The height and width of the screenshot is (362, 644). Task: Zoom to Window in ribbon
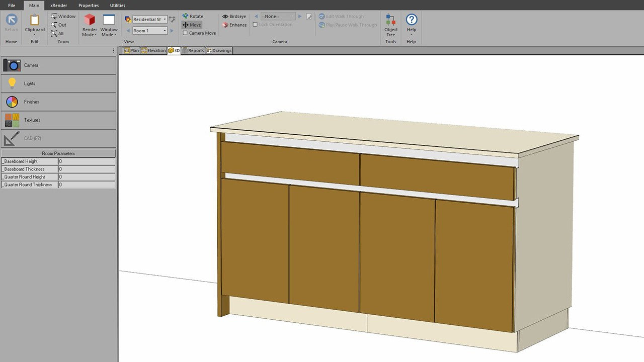click(x=63, y=16)
